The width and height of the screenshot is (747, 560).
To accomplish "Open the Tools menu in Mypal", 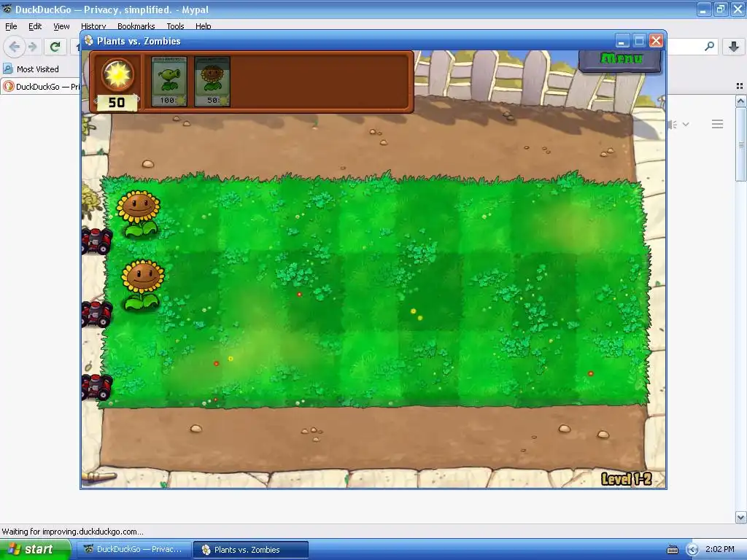I will click(175, 26).
